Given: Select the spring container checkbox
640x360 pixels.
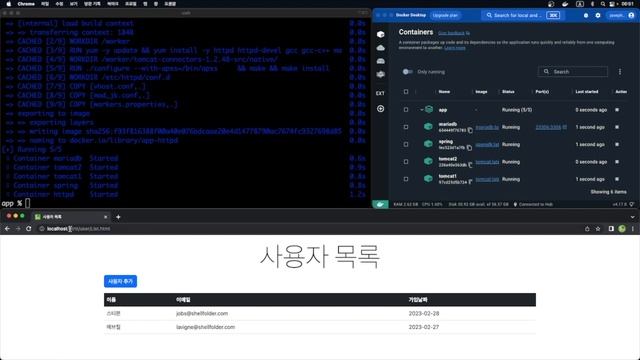Looking at the screenshot, I should (406, 144).
